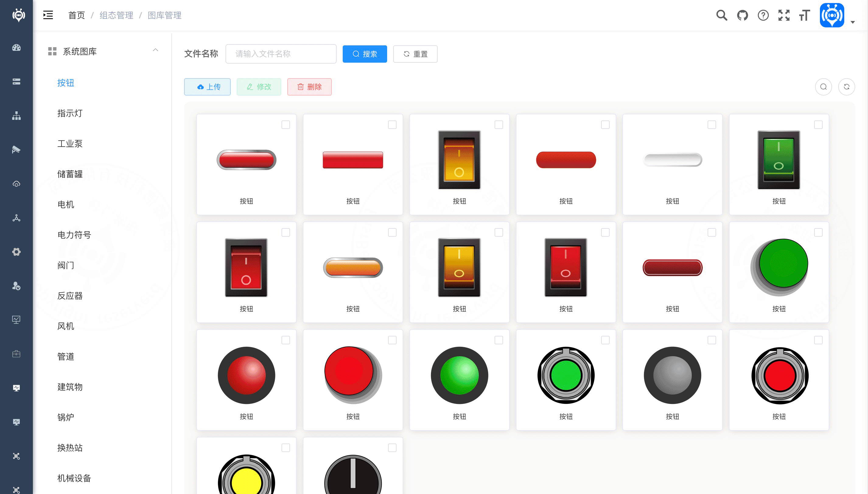Screen dimensions: 868x494
Task: Click the 修改 edit button
Action: click(x=259, y=87)
